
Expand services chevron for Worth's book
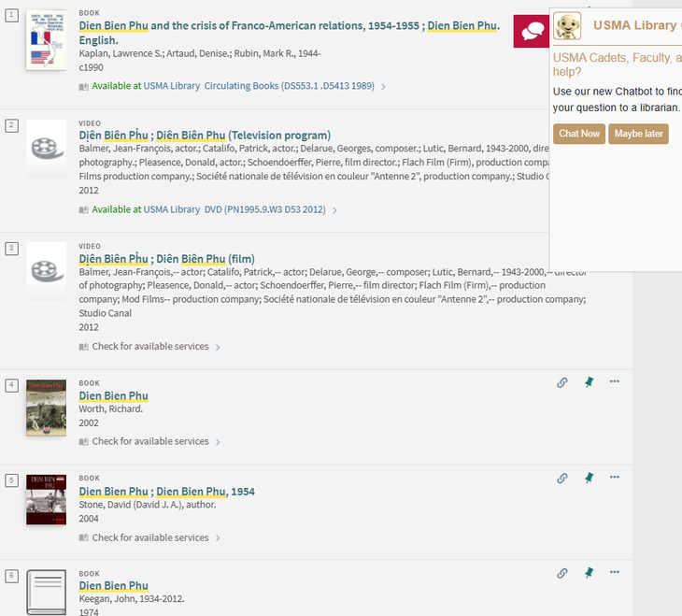[x=218, y=442]
